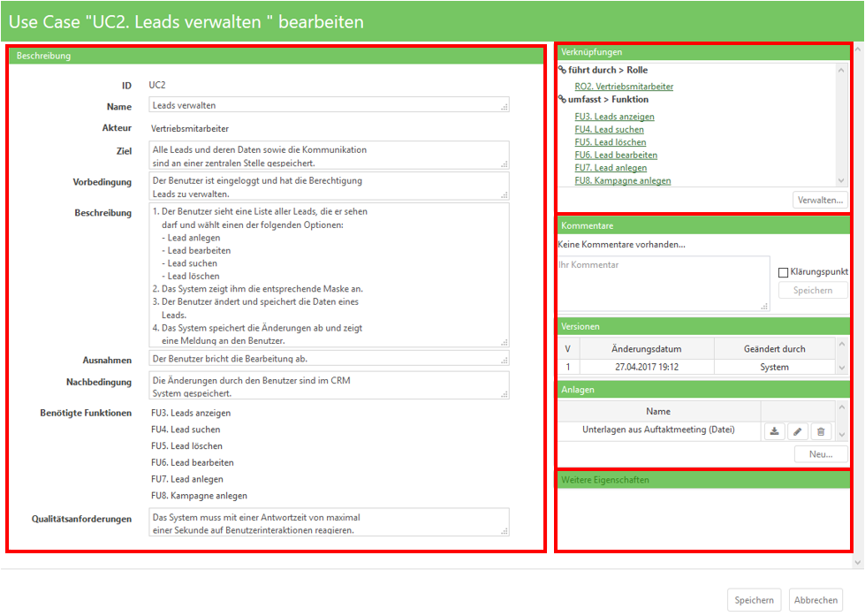Click Neu... to add an attachment
The width and height of the screenshot is (865, 616).
(820, 454)
